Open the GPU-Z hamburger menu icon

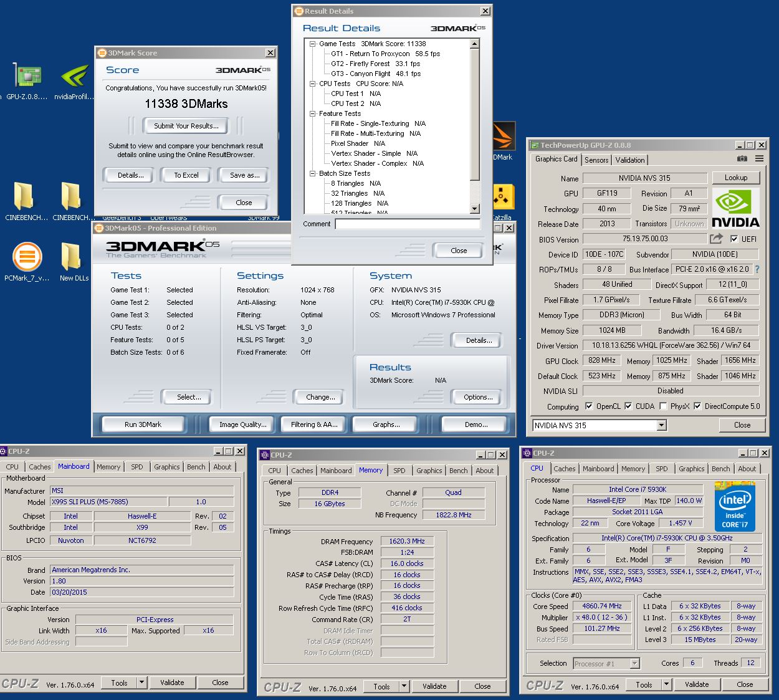tap(759, 159)
